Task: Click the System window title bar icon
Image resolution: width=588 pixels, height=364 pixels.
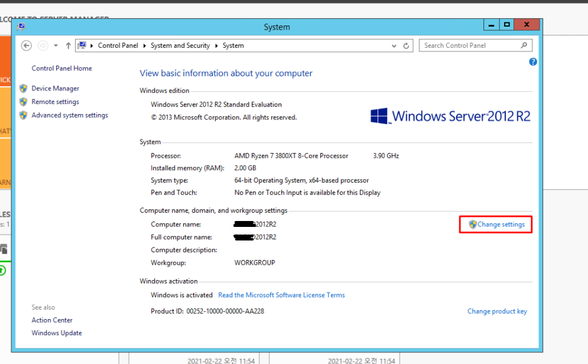Action: pyautogui.click(x=21, y=27)
